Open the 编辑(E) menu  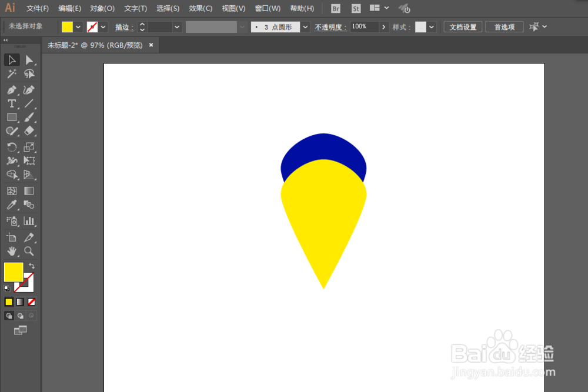tap(70, 8)
